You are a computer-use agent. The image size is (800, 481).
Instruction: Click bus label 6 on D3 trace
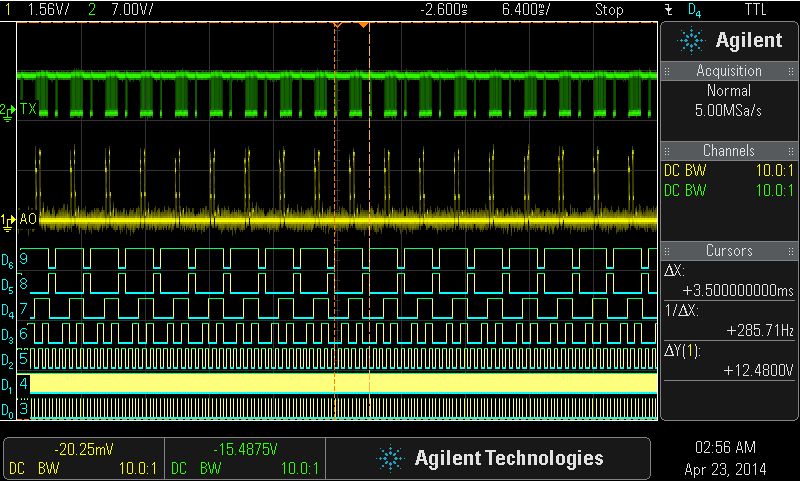[x=24, y=333]
